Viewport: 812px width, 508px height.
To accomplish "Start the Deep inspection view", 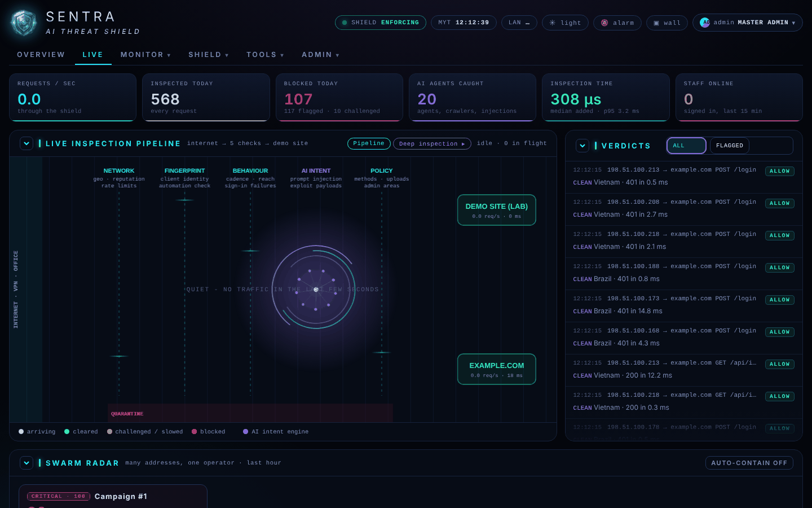I will 432,144.
